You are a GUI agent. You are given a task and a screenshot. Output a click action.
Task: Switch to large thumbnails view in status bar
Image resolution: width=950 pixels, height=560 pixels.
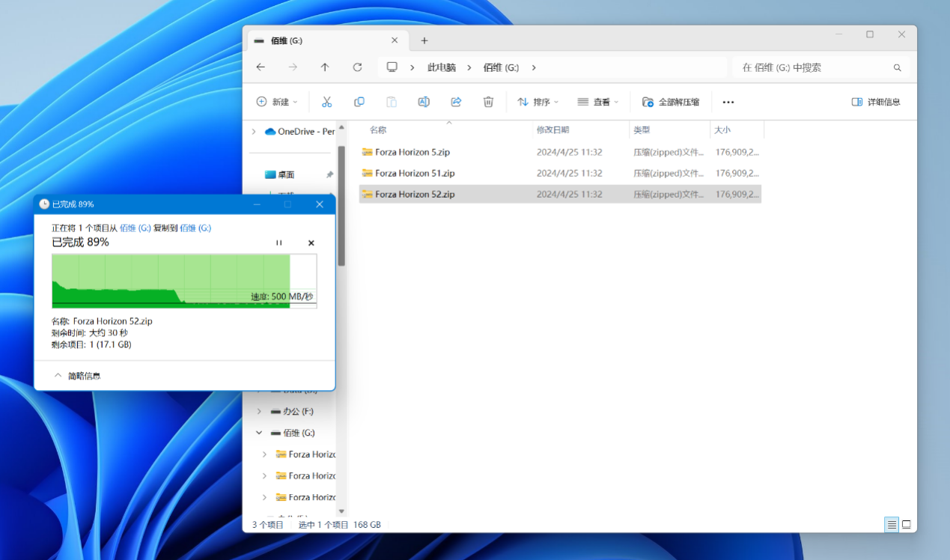[x=906, y=525]
